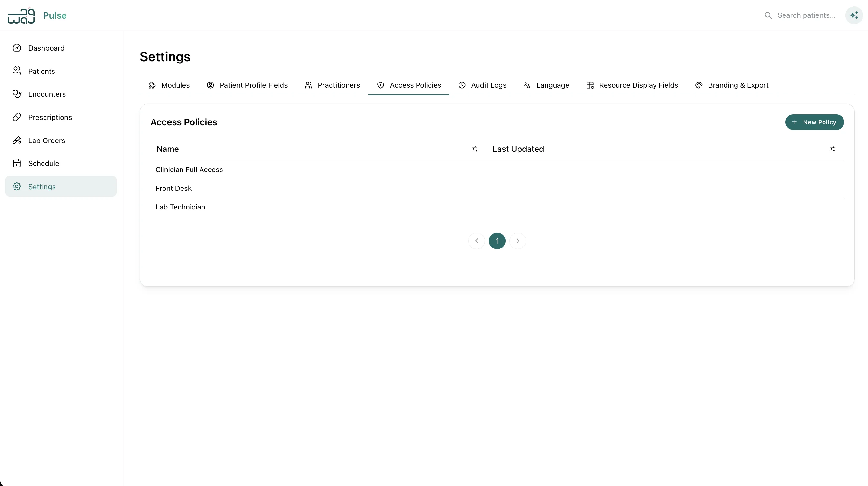Screen dimensions: 868x486
Task: Open the Lab Technician policy row
Action: click(x=180, y=207)
